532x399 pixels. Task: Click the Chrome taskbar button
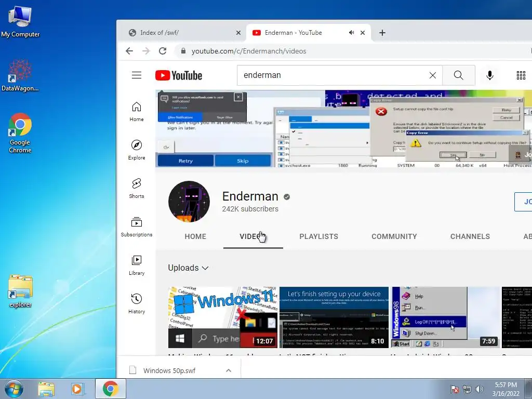[x=110, y=389]
